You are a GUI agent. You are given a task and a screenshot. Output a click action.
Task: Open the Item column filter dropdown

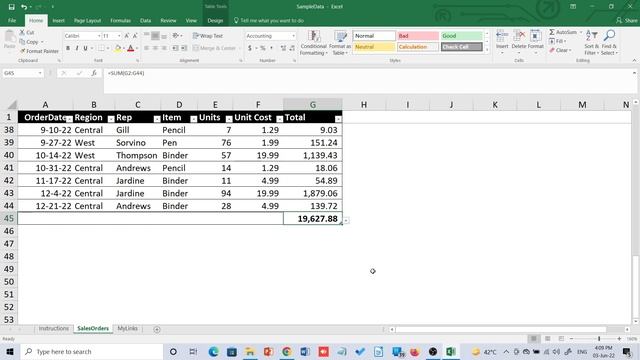click(193, 119)
